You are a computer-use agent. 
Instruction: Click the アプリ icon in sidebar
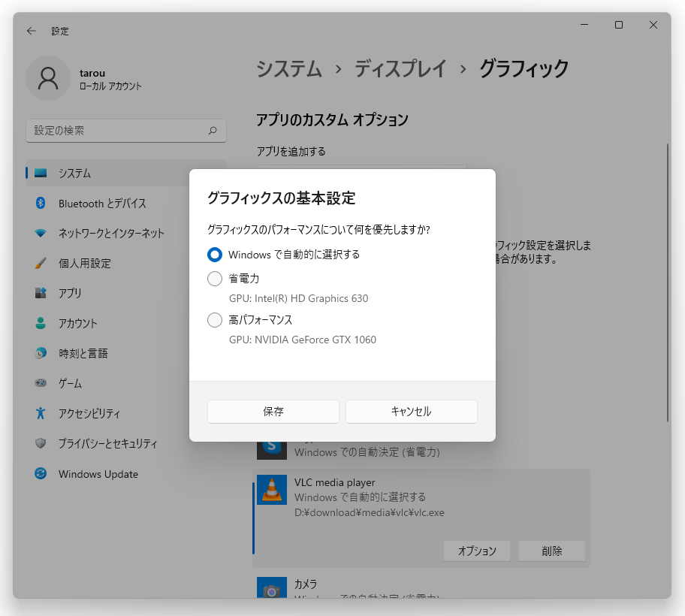coord(41,293)
